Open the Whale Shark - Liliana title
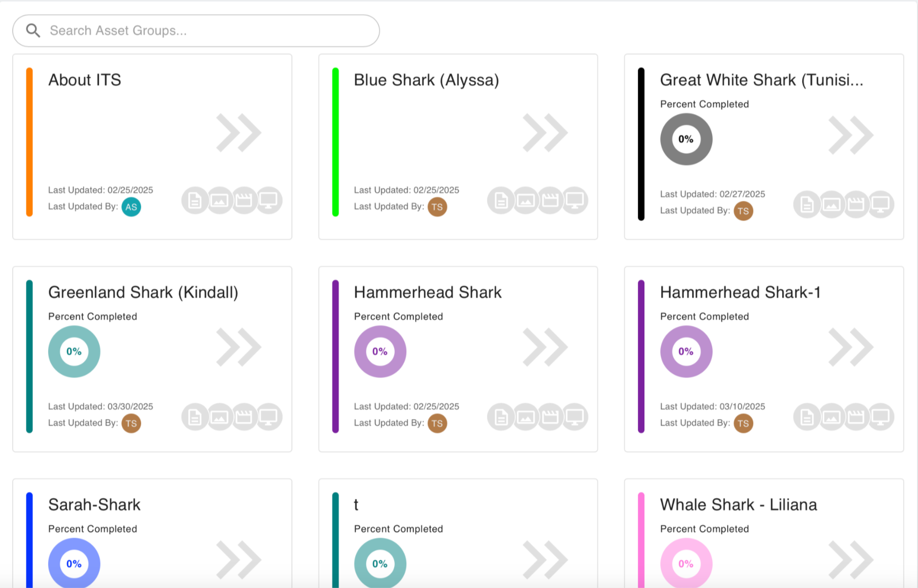Viewport: 918px width, 588px height. [738, 504]
